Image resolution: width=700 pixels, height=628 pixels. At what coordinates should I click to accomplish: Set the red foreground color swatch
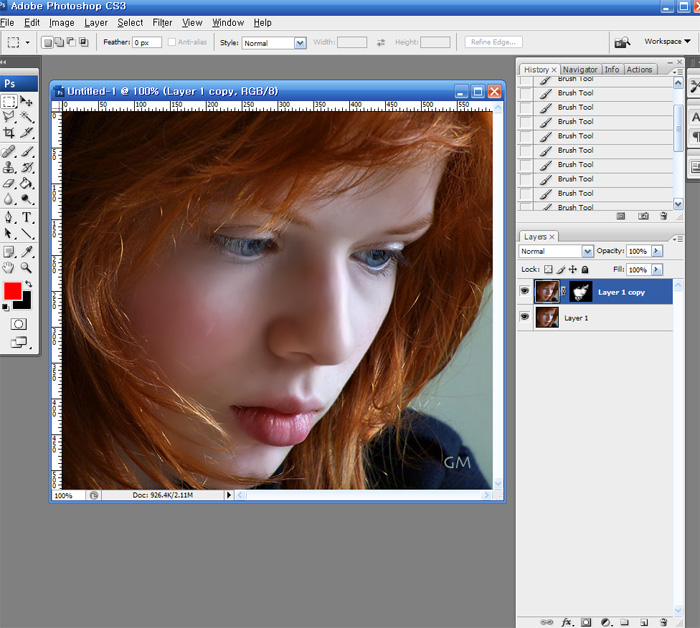pyautogui.click(x=12, y=290)
